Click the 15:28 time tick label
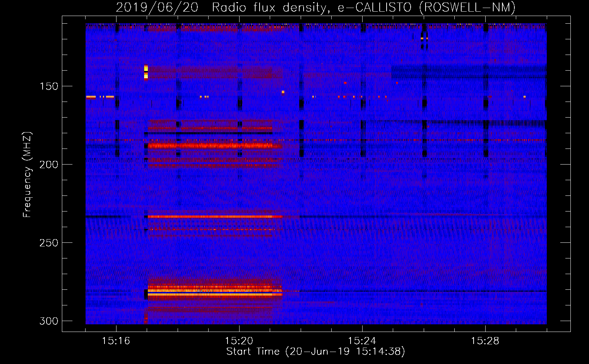Image resolution: width=589 pixels, height=364 pixels. coord(485,341)
